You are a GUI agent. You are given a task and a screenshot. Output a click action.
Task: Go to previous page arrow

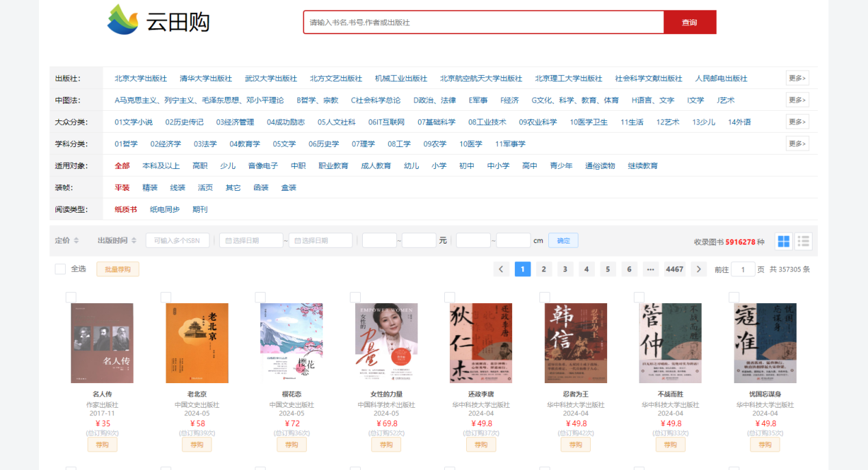point(501,270)
